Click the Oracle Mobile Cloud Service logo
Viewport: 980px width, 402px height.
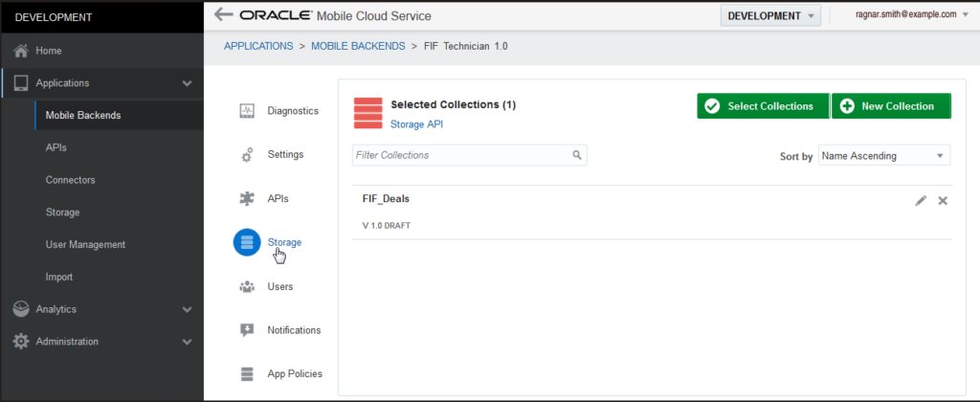[x=335, y=15]
